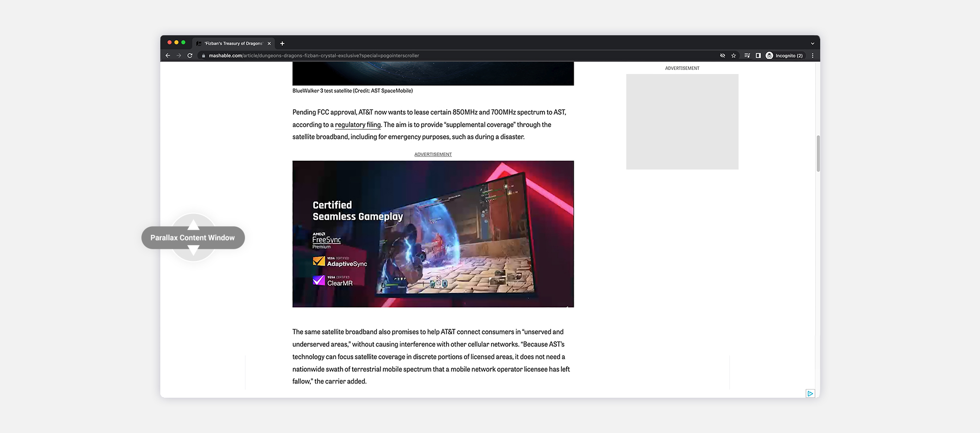Open the regulatory filing link
Screen dimensions: 980x433
click(x=358, y=125)
